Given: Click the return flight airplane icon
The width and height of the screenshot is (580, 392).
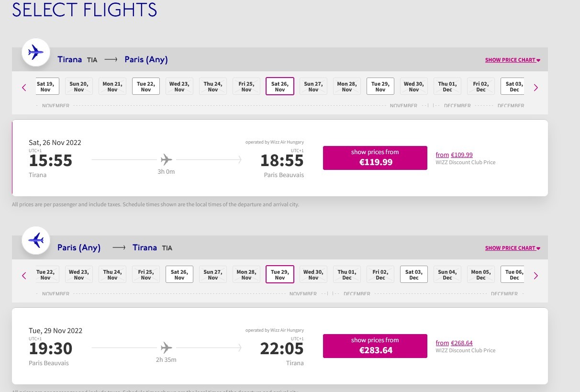Looking at the screenshot, I should [36, 240].
